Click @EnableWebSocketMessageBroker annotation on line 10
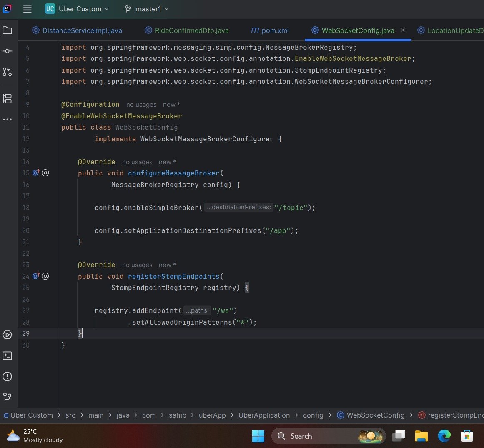This screenshot has height=448, width=484. (x=122, y=116)
